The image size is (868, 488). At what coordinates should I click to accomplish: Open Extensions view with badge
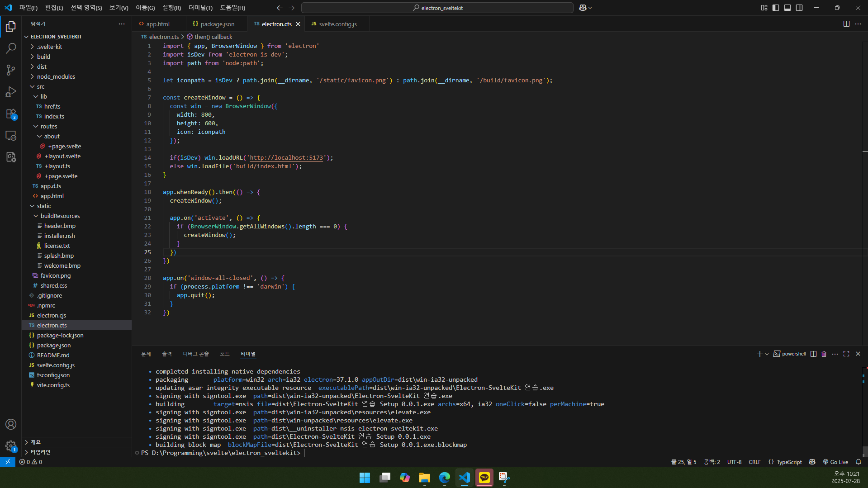[x=11, y=114]
